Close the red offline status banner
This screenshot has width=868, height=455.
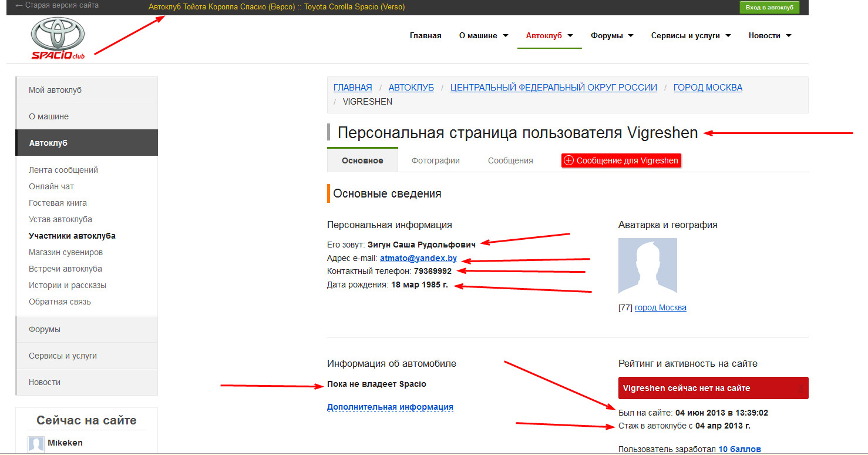(x=800, y=389)
